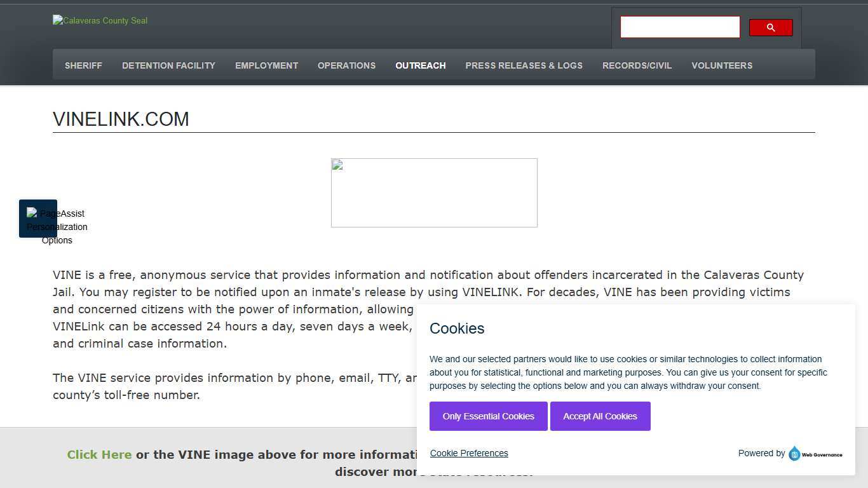Open the Sheriff menu
The width and height of the screenshot is (868, 488).
coord(83,65)
